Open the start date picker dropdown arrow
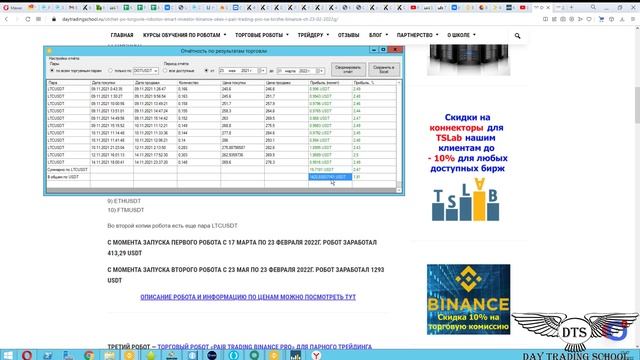This screenshot has width=640, height=360. coord(263,71)
